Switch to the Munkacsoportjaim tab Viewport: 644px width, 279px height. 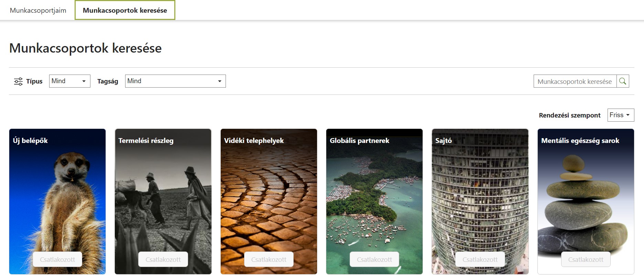click(38, 10)
